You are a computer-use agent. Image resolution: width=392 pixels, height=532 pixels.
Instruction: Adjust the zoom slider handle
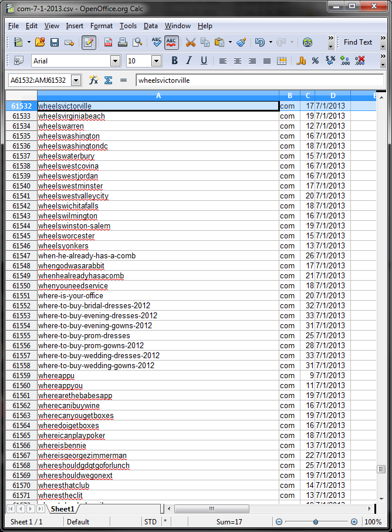coord(316,522)
